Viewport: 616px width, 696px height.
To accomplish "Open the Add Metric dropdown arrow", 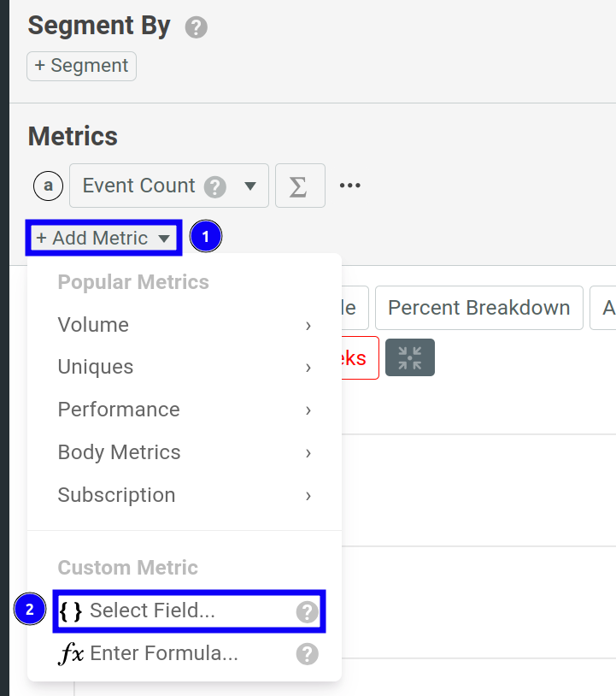I will (x=163, y=238).
